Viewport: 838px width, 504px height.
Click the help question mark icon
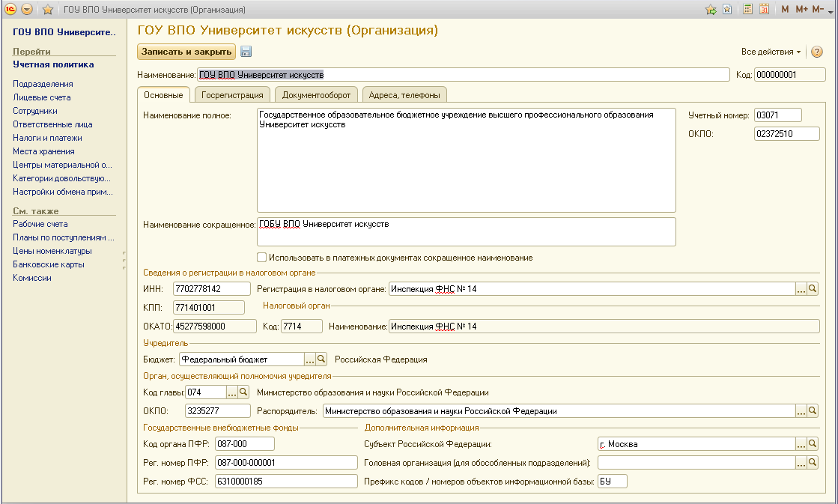point(817,52)
